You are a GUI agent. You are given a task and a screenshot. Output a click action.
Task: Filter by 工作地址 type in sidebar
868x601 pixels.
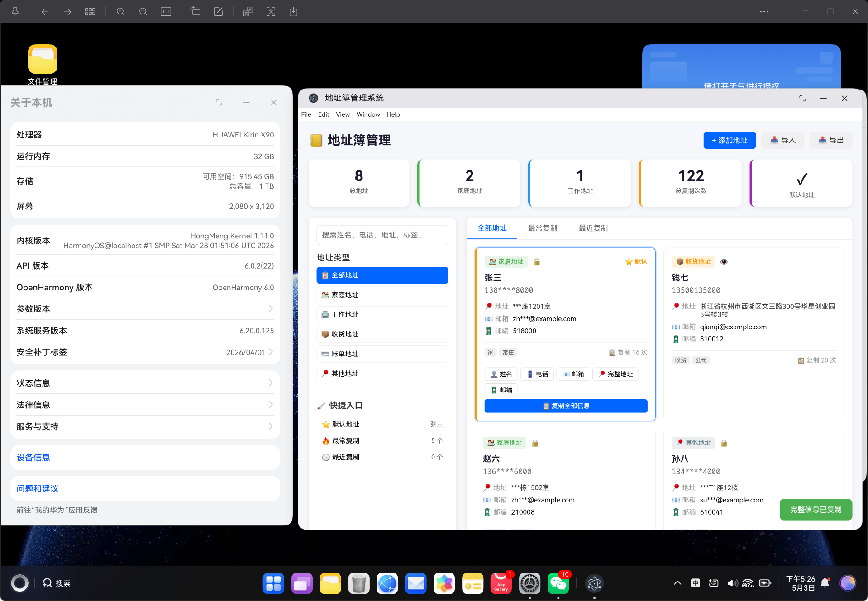click(x=382, y=314)
